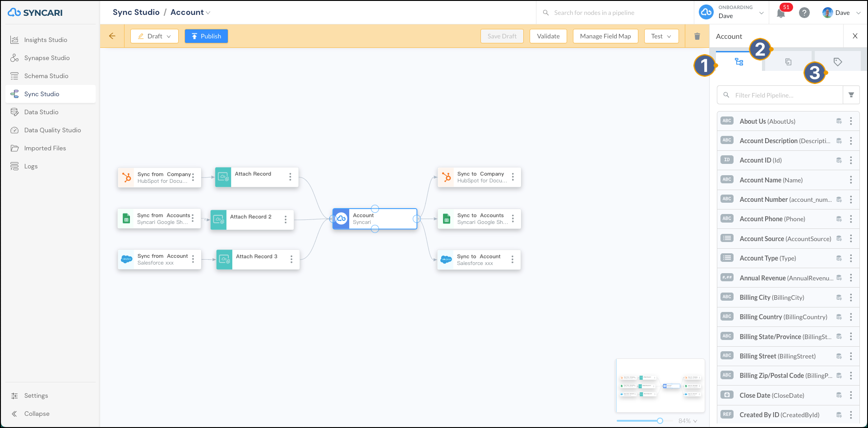This screenshot has width=868, height=428.
Task: Open Close Date field options menu
Action: pyautogui.click(x=851, y=395)
